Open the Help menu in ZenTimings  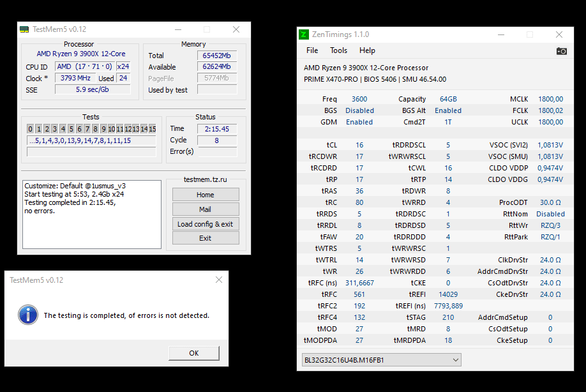coord(367,50)
